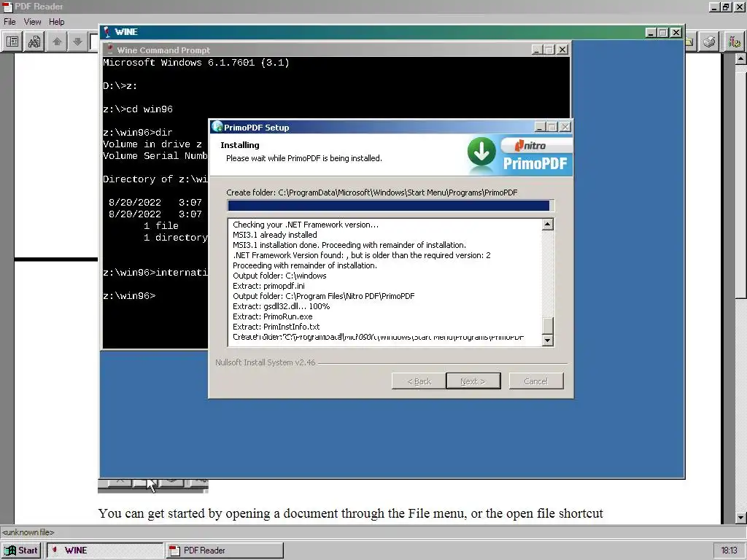Click the Next > button in PrimoPDF Setup
The height and width of the screenshot is (560, 747).
473,381
